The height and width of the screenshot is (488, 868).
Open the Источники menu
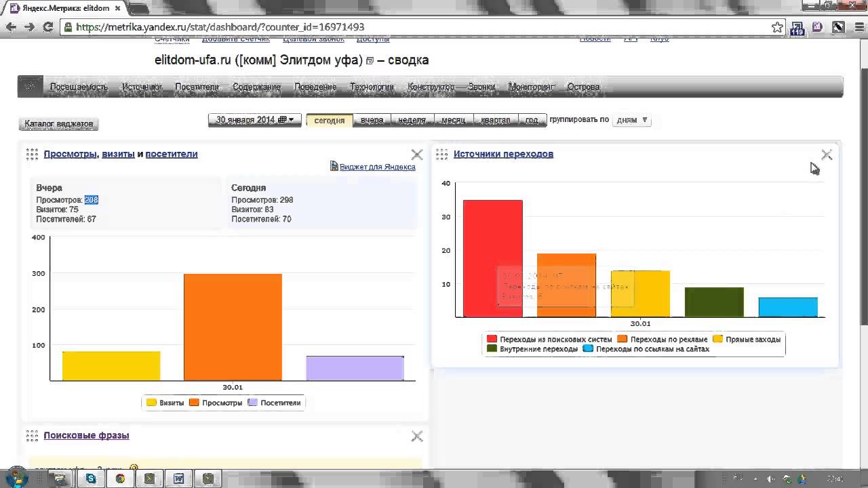pyautogui.click(x=142, y=87)
